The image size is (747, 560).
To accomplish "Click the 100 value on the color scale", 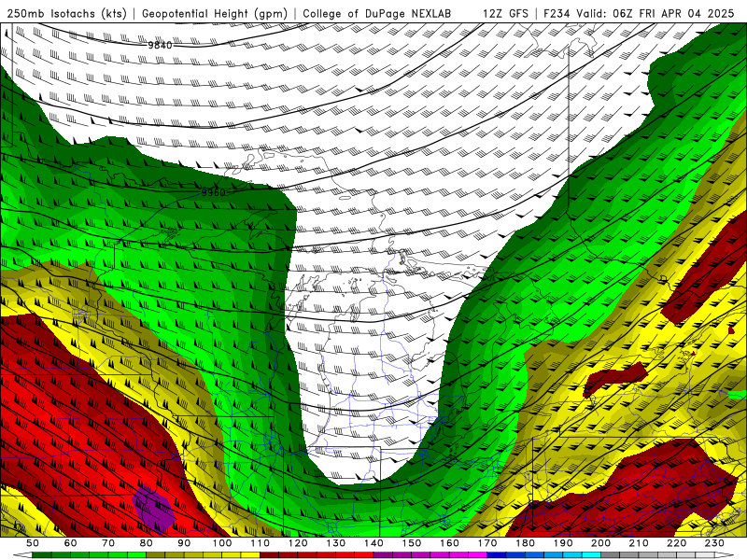I will tap(222, 543).
